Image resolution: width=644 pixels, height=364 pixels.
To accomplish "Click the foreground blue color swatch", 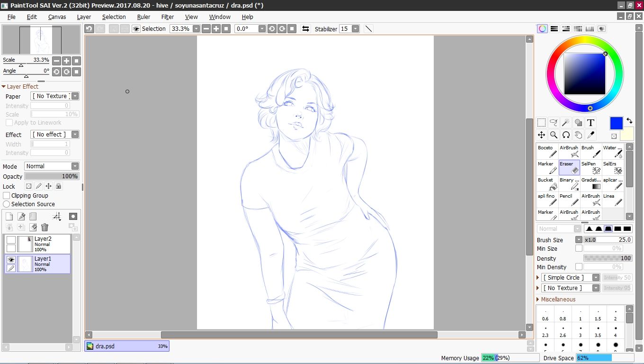I will [x=616, y=123].
